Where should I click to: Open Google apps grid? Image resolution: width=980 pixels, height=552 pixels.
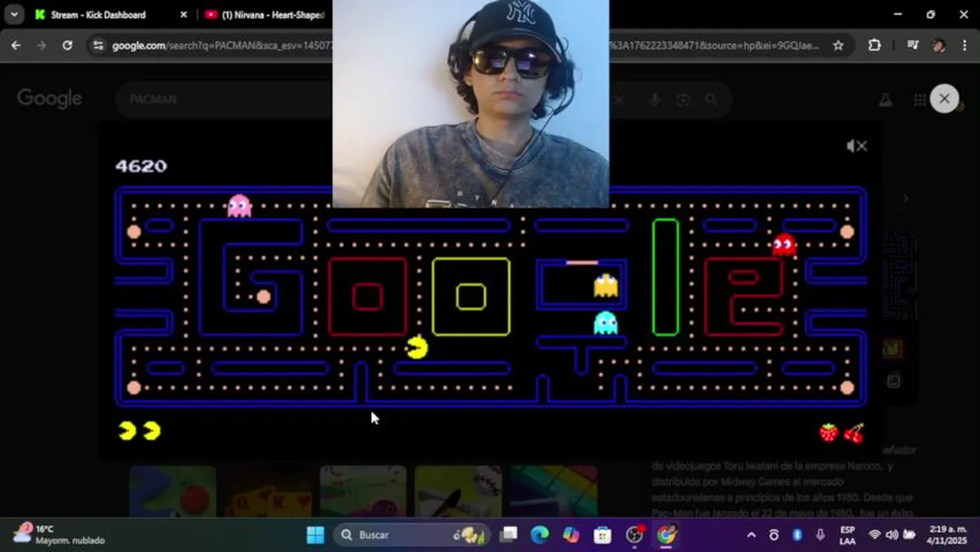pyautogui.click(x=919, y=100)
